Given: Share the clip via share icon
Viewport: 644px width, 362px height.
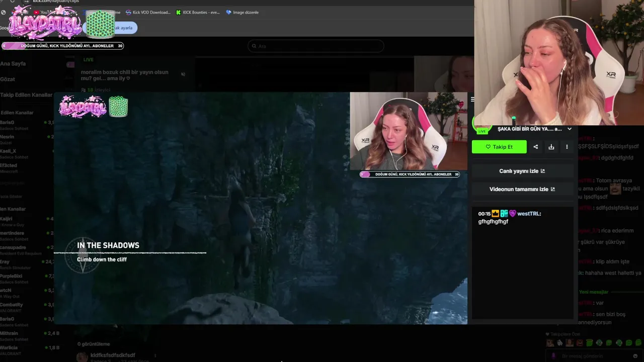Looking at the screenshot, I should tap(535, 147).
